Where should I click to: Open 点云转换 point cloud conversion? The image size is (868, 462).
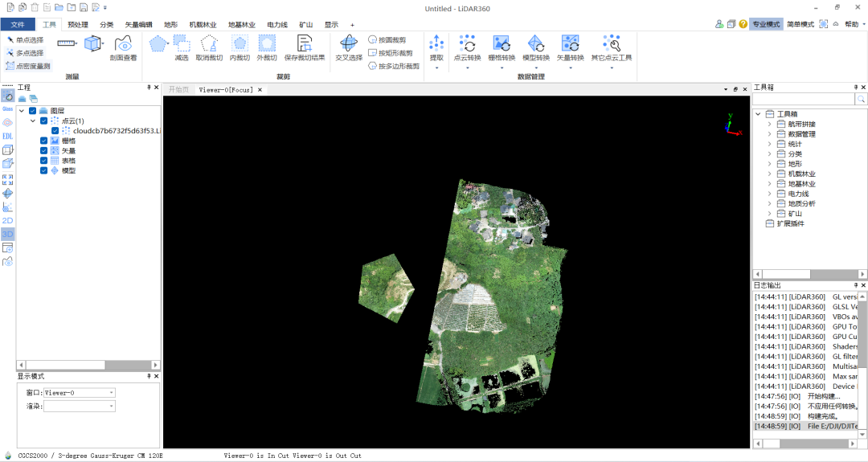point(467,48)
